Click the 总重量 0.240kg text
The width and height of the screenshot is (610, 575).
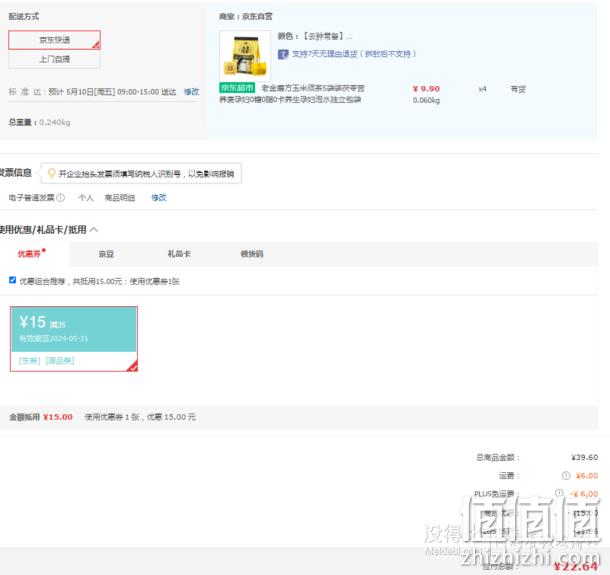[39, 122]
